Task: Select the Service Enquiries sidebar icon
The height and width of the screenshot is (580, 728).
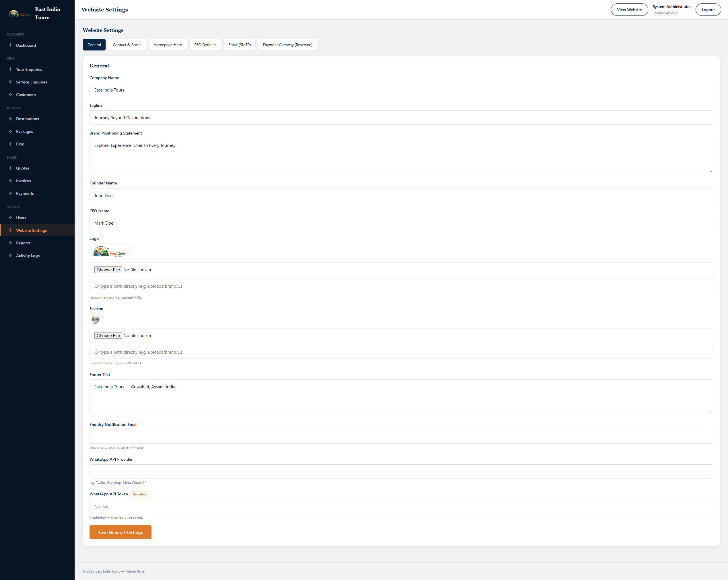Action: pos(10,82)
